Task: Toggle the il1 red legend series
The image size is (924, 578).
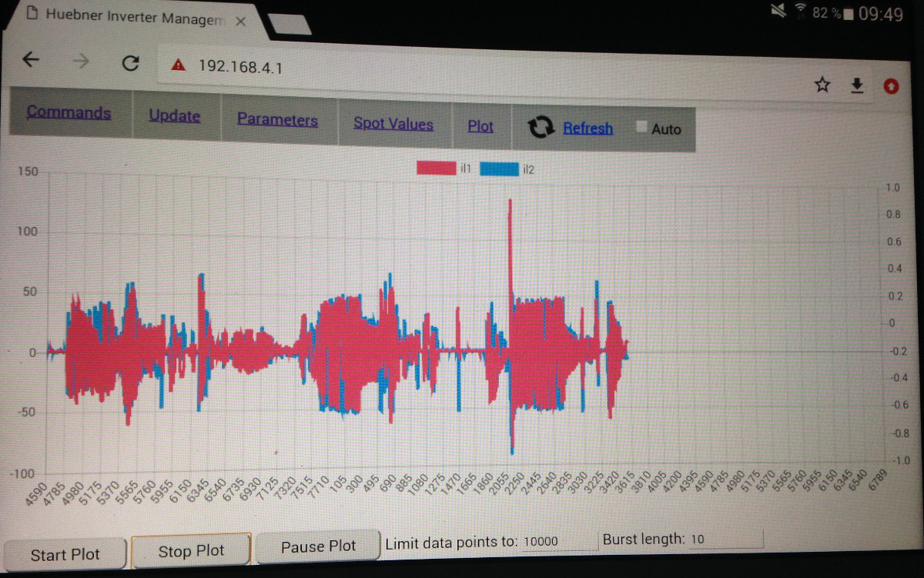Action: (x=436, y=169)
